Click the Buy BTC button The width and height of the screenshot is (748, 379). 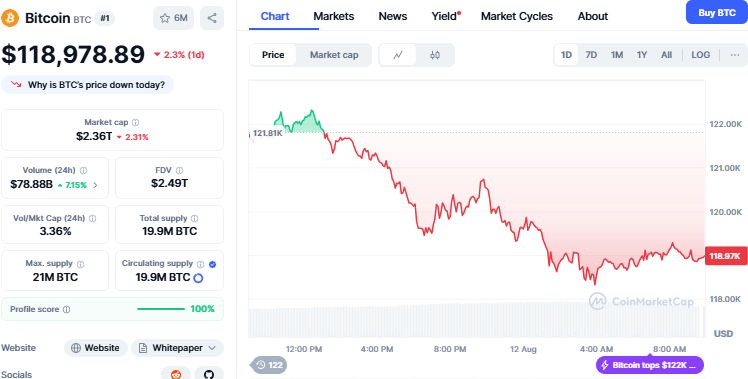point(717,13)
